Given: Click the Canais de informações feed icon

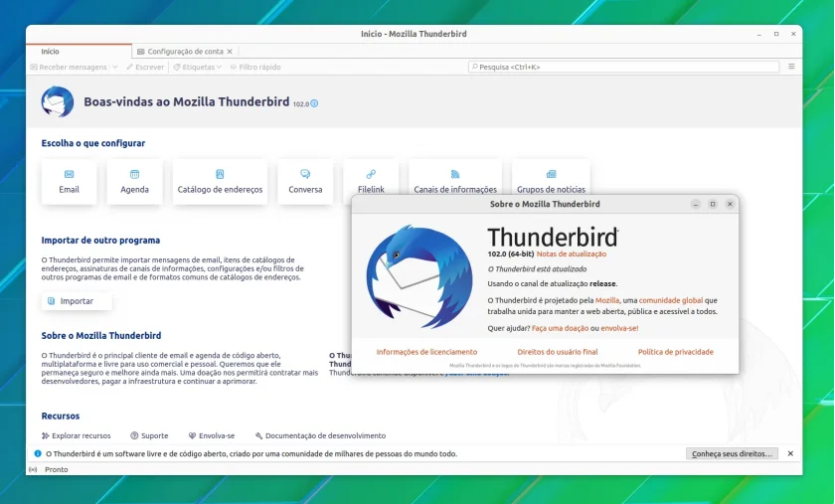Looking at the screenshot, I should [x=455, y=174].
